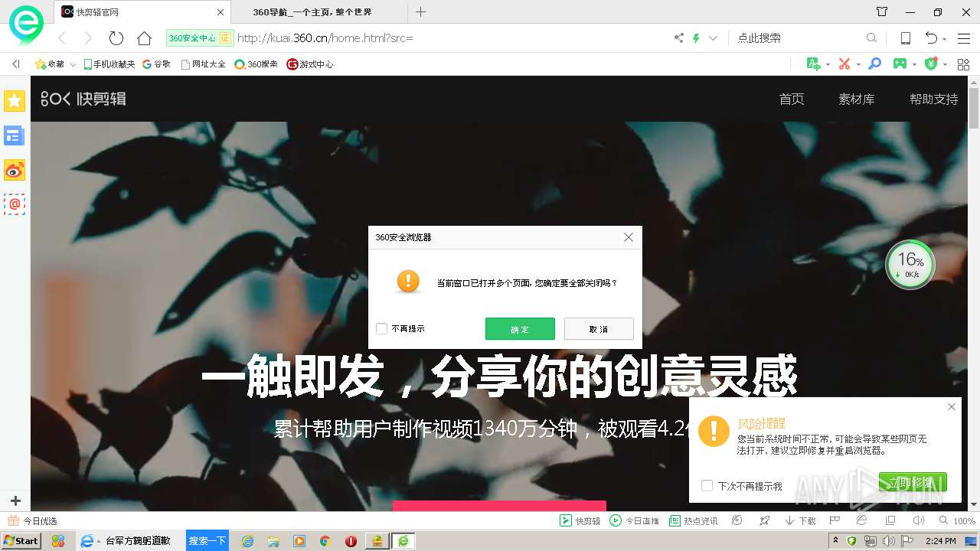Expand the translate extension dropdown
Image resolution: width=980 pixels, height=551 pixels.
(828, 64)
